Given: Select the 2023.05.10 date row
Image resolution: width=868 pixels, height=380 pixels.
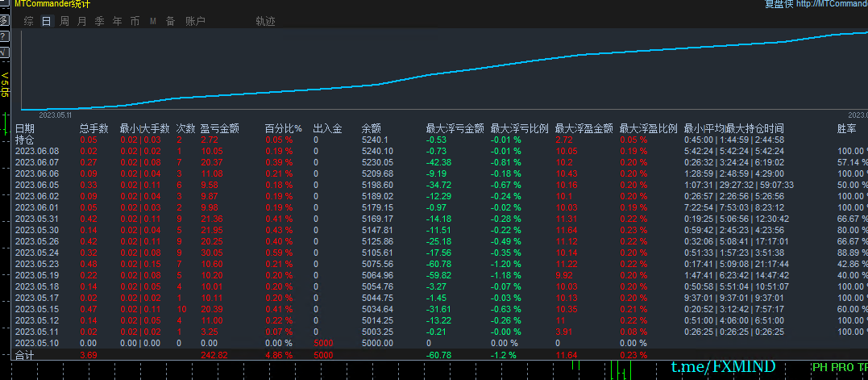Looking at the screenshot, I should click(36, 343).
